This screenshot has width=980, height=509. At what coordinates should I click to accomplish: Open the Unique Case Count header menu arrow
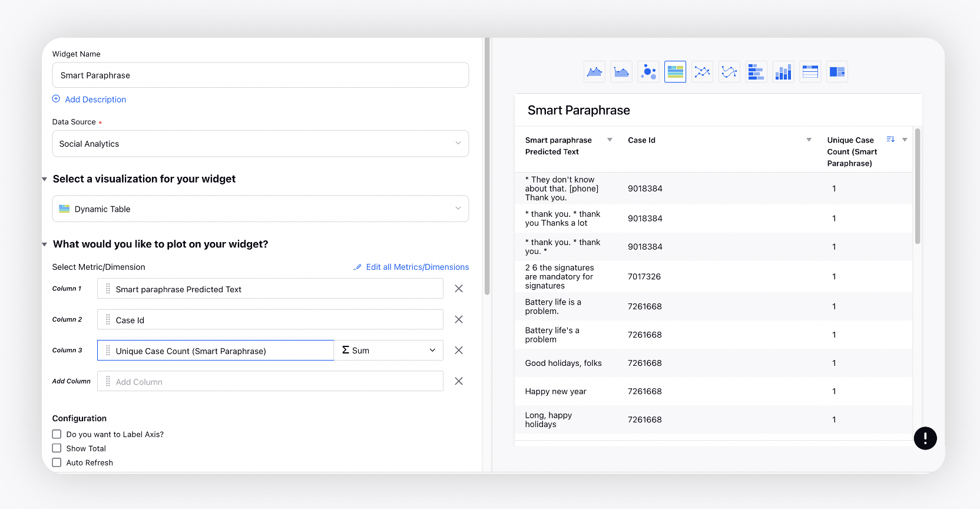[x=905, y=140]
